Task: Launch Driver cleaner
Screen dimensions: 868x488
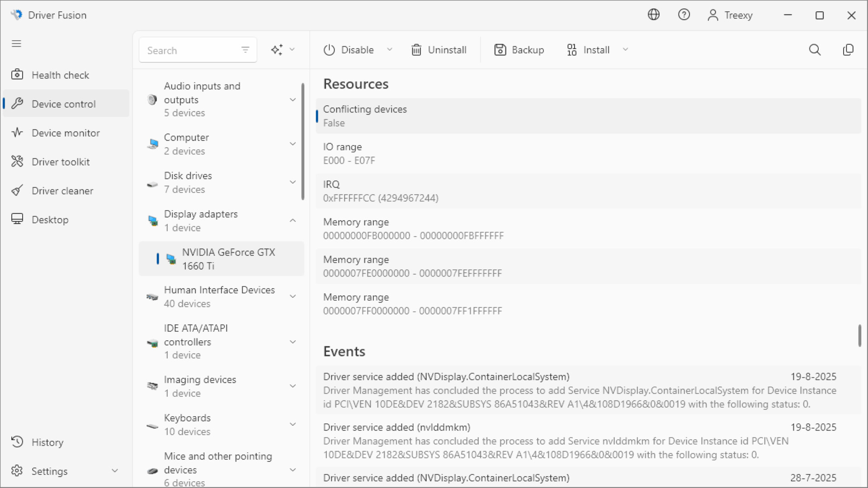Action: (x=63, y=190)
